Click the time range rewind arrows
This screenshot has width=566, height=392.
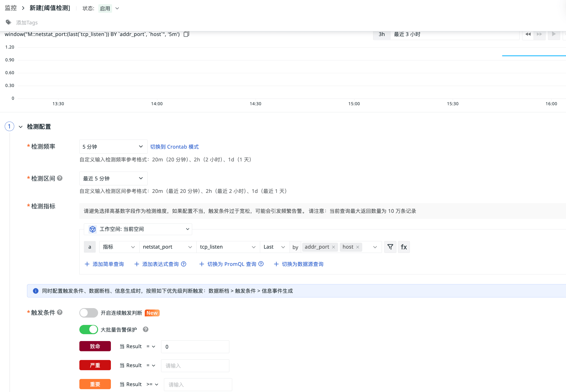coord(528,34)
